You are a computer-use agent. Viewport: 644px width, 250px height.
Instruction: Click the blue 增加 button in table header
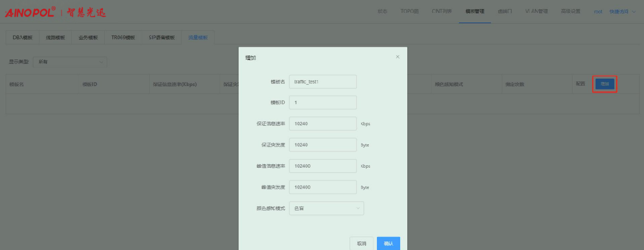coord(605,84)
